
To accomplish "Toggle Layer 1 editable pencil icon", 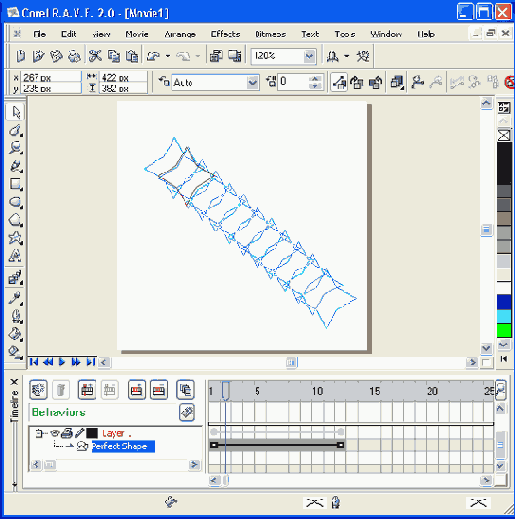I will tap(79, 433).
